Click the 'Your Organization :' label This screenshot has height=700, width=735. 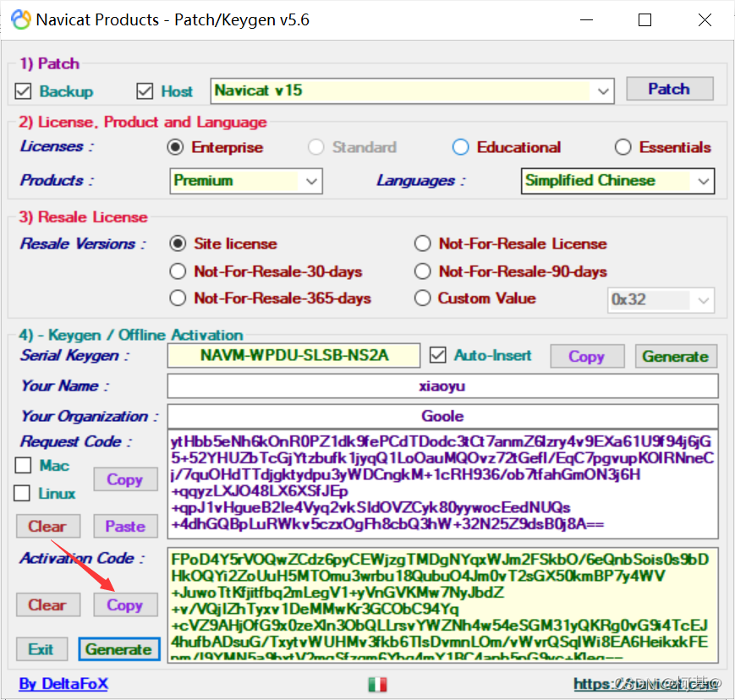coord(90,416)
